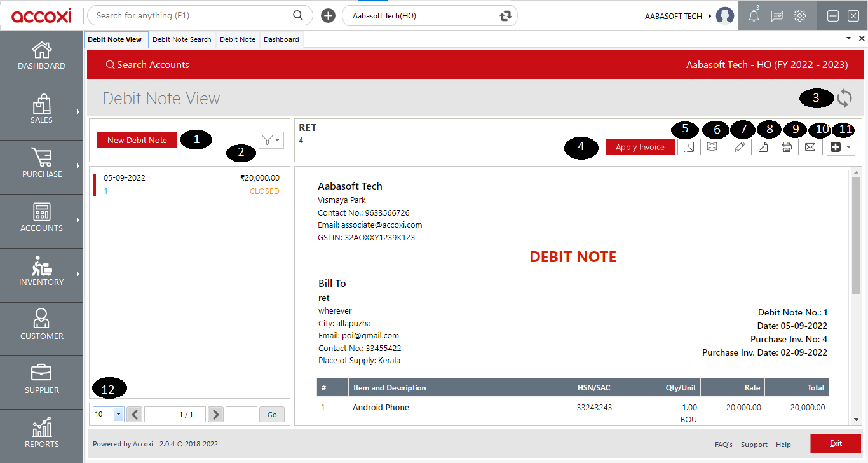
Task: Switch organization using the swap icon
Action: pyautogui.click(x=506, y=16)
